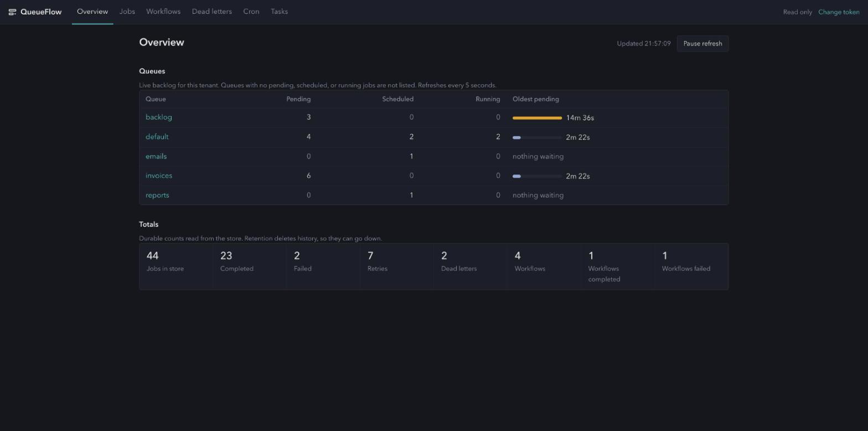Click the reports nothing waiting text
Screen dimensions: 868x431
538,195
